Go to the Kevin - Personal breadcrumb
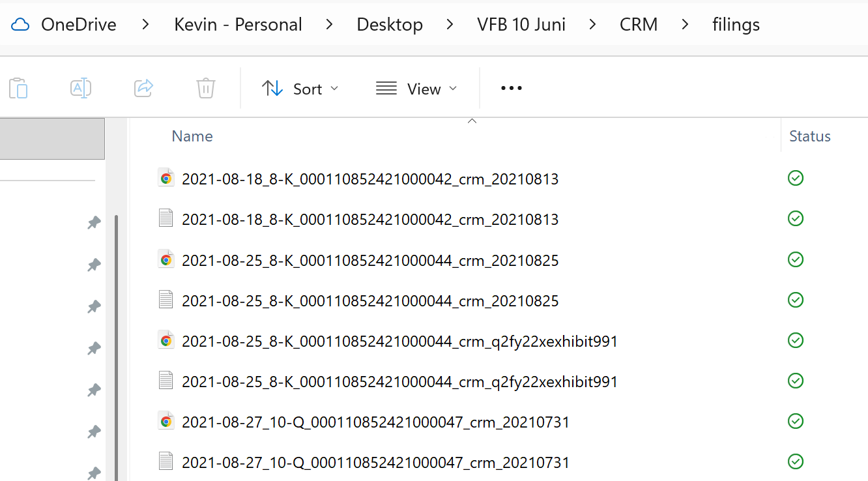 [x=238, y=25]
